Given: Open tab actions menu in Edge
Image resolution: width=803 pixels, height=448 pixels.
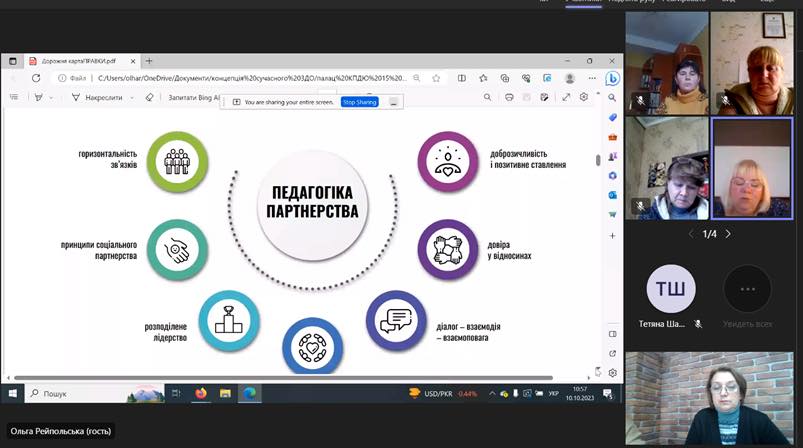Looking at the screenshot, I should 13,61.
